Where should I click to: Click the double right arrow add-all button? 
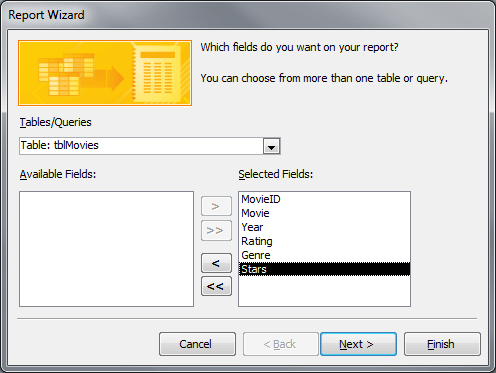216,230
